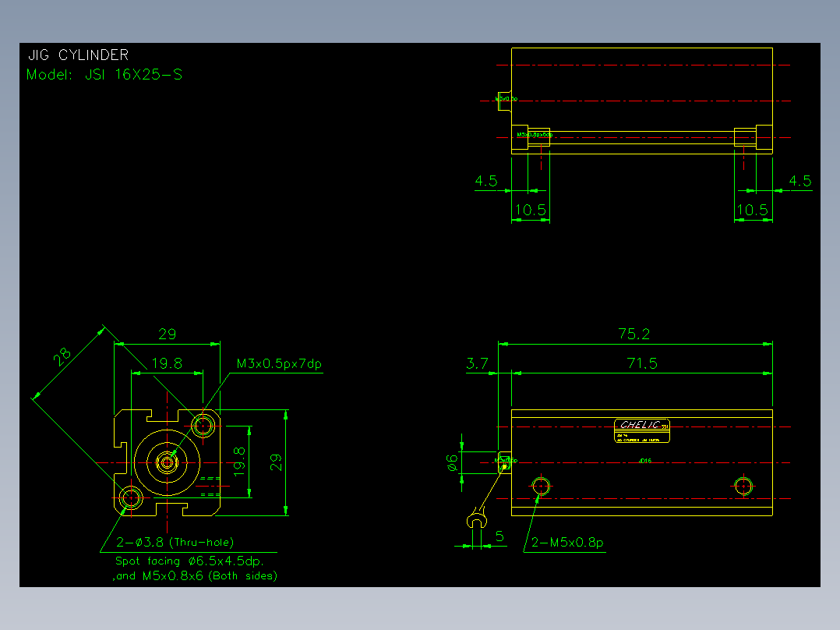Select the ø6 rod diameter dimension

pos(453,462)
